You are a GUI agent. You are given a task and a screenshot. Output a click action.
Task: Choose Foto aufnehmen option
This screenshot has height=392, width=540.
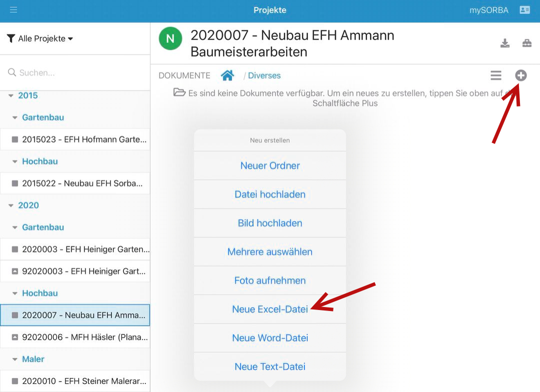click(270, 280)
